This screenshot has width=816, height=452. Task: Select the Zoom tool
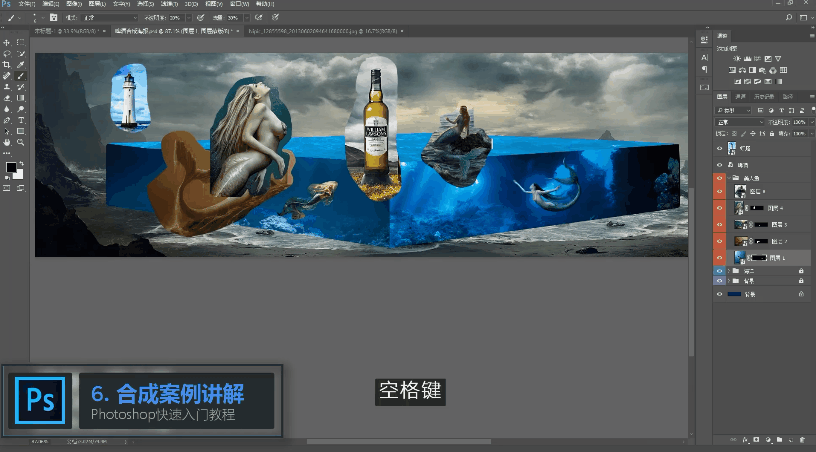21,142
